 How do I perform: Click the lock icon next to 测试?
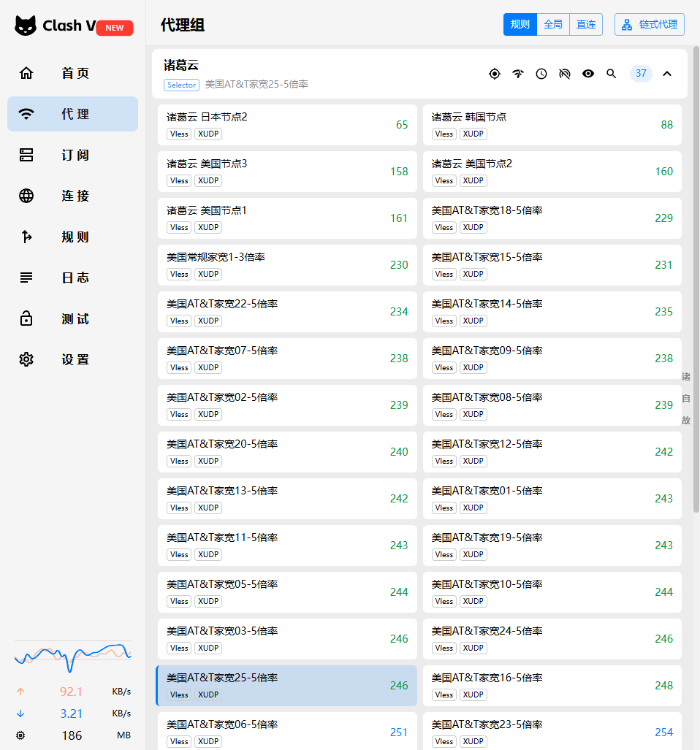[26, 318]
